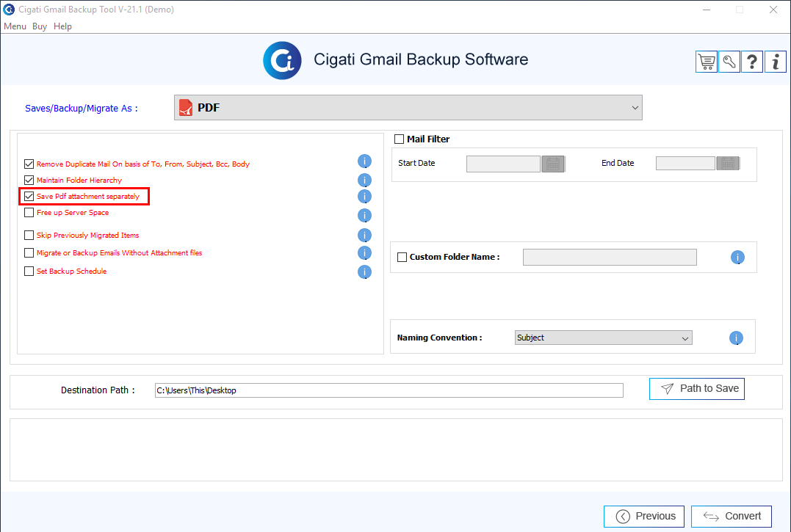Open the Naming Convention Subject dropdown

tap(603, 338)
